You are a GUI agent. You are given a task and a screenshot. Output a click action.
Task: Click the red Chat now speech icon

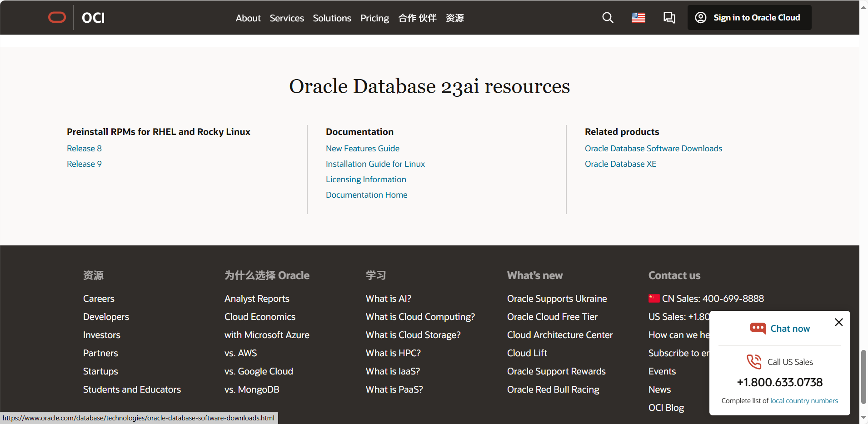coord(758,329)
